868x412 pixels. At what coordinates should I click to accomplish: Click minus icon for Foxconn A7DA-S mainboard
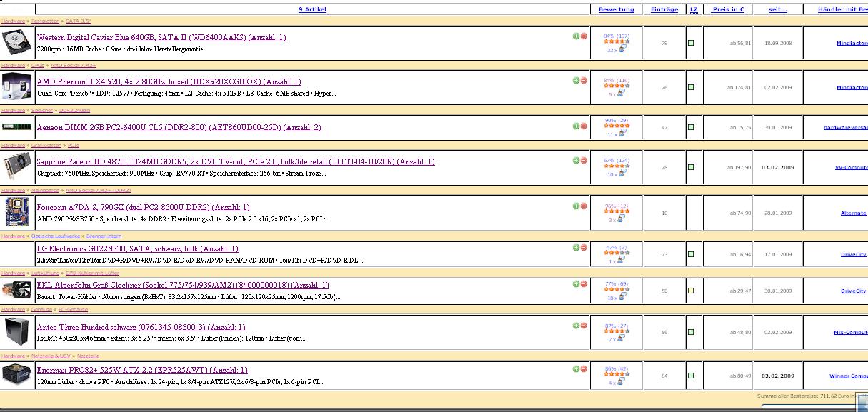click(x=584, y=206)
